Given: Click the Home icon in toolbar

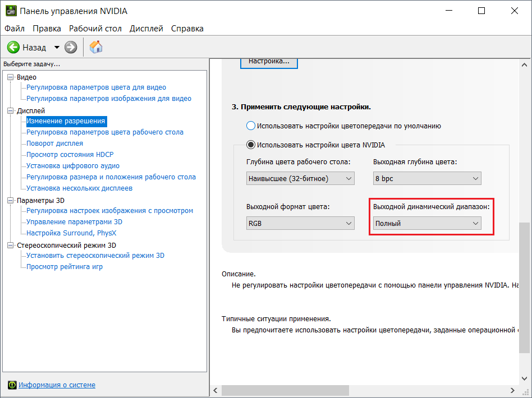Looking at the screenshot, I should tap(96, 47).
